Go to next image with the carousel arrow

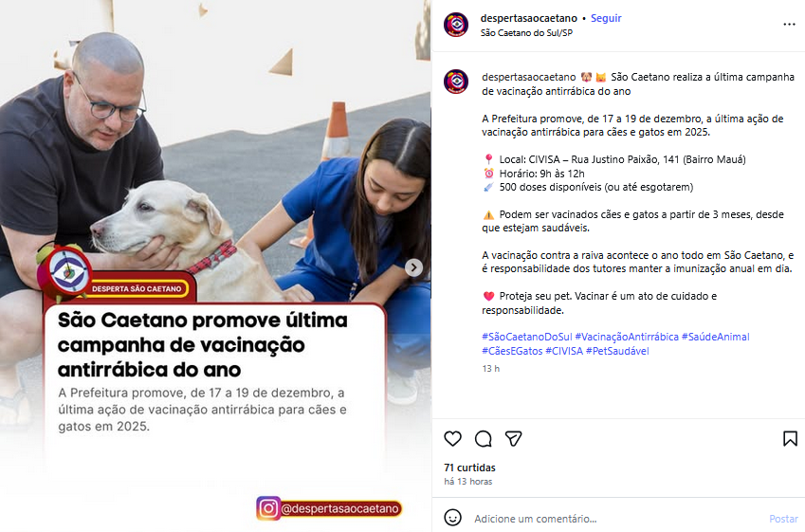point(413,267)
